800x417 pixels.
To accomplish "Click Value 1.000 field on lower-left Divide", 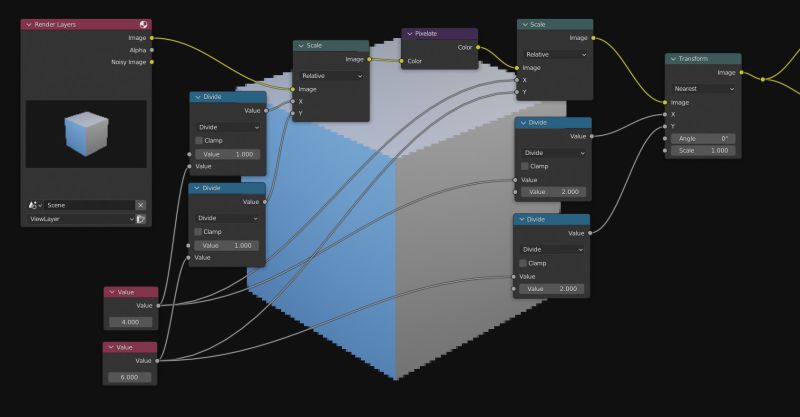I will coord(227,246).
